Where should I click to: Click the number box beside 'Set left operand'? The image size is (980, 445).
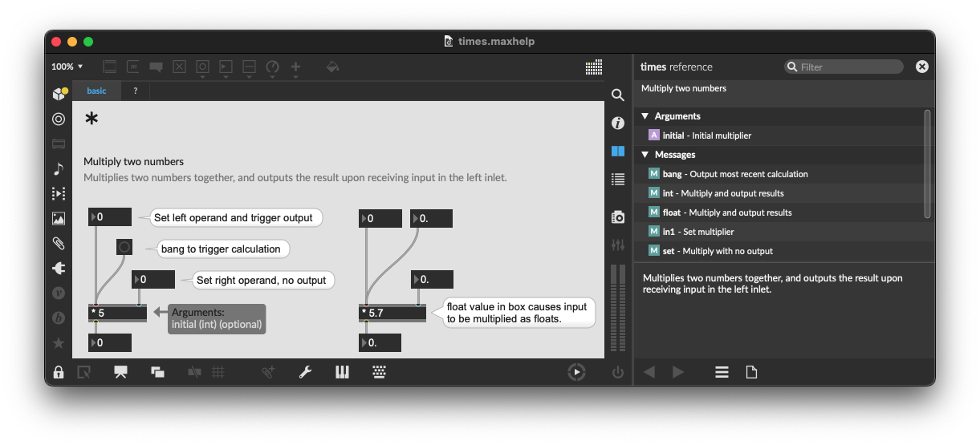[x=110, y=217]
